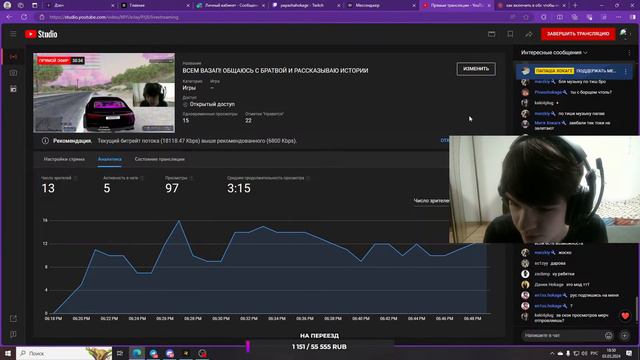Image resolution: width=640 pixels, height=360 pixels.
Task: Expand the Интересные сообщения chat dropdown
Action: tap(554, 53)
